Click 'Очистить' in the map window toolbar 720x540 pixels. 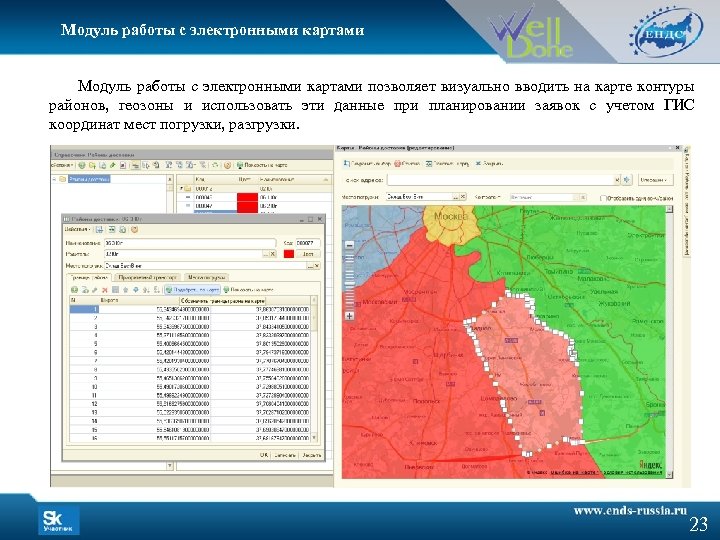coord(407,163)
